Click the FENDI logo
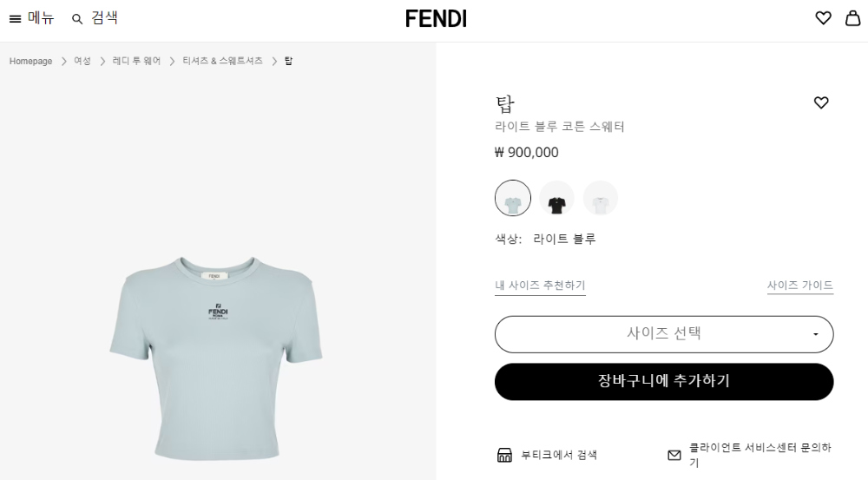This screenshot has width=868, height=480. click(436, 19)
